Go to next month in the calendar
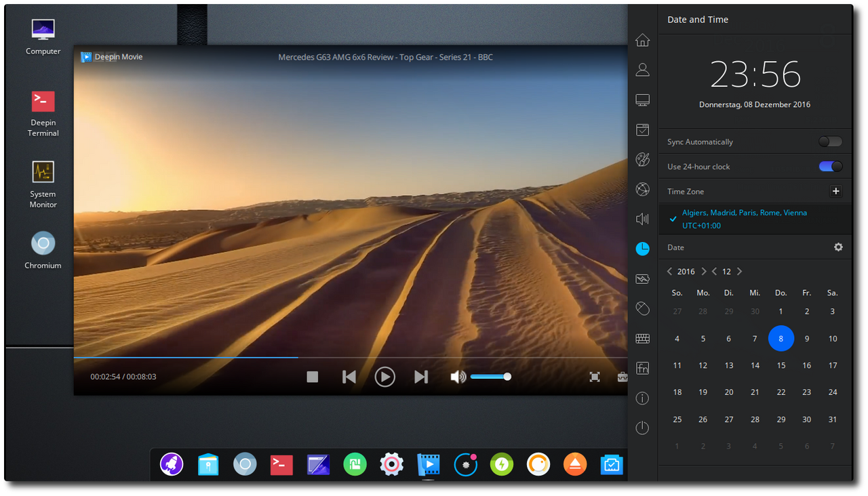 point(739,271)
